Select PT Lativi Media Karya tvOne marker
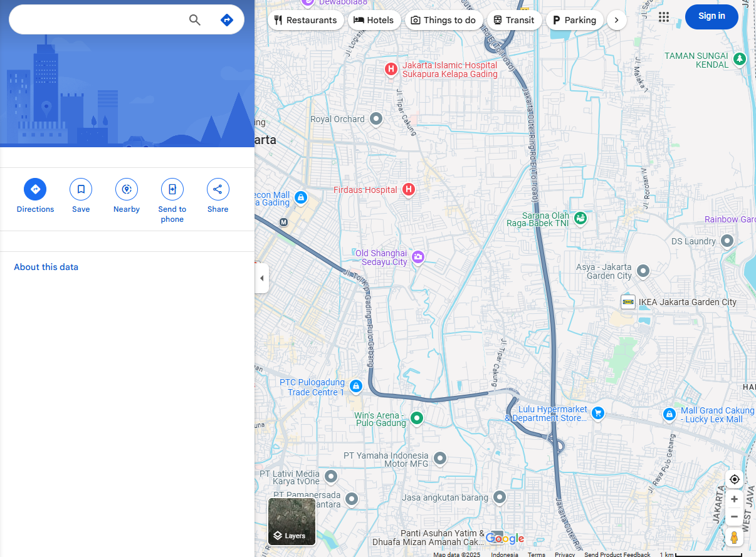The height and width of the screenshot is (557, 756). [331, 477]
